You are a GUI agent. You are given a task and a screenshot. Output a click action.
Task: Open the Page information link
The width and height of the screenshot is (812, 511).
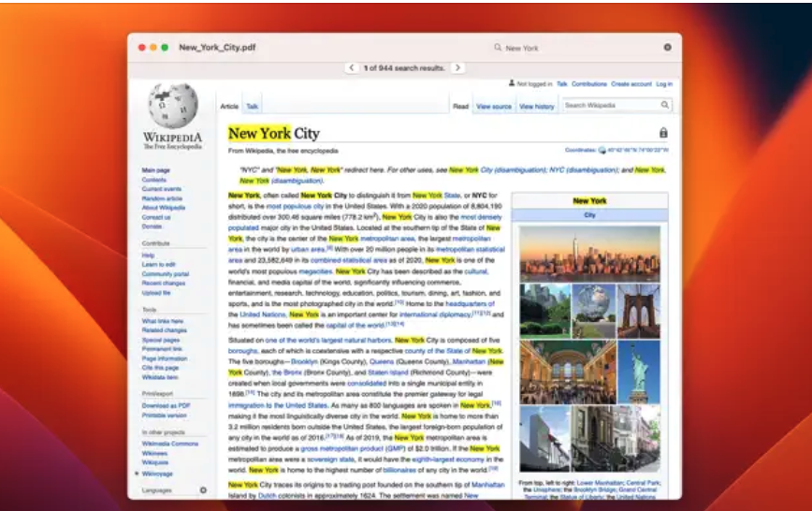[165, 358]
